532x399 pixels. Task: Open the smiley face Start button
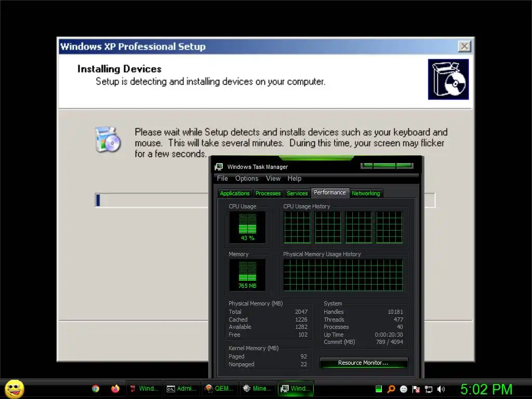(14, 389)
